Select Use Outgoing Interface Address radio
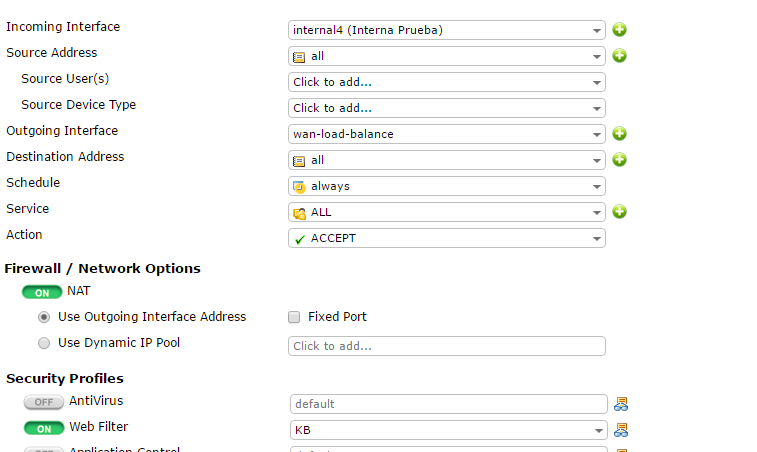 [44, 317]
